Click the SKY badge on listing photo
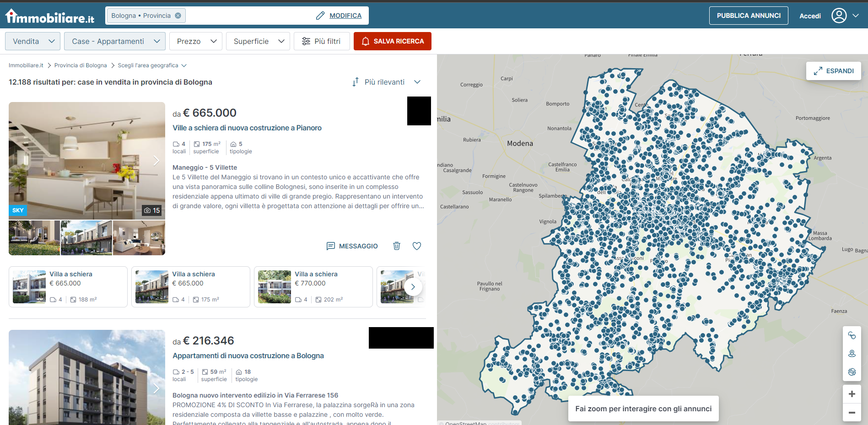The width and height of the screenshot is (868, 425). coord(18,210)
